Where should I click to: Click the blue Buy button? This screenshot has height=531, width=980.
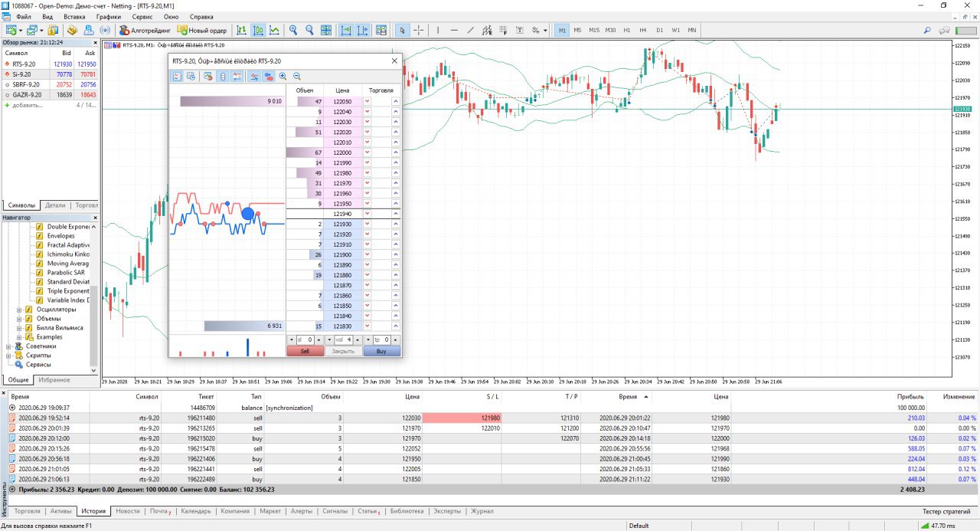click(382, 351)
